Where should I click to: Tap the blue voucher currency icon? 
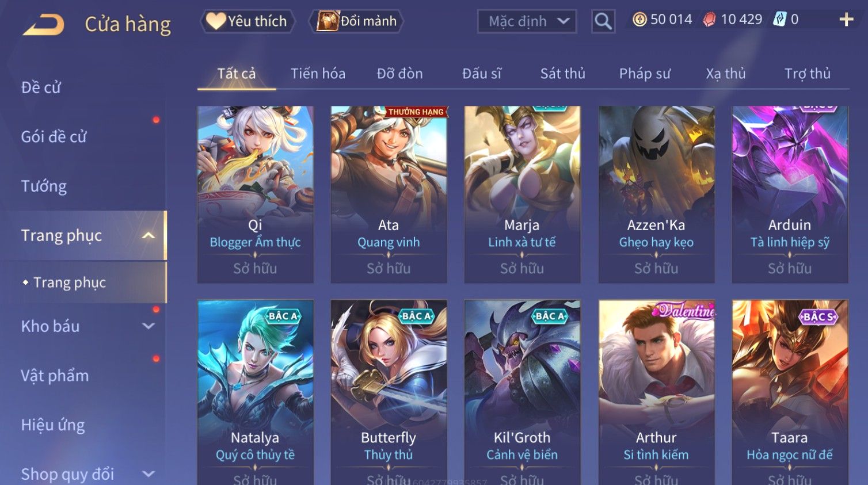[779, 20]
